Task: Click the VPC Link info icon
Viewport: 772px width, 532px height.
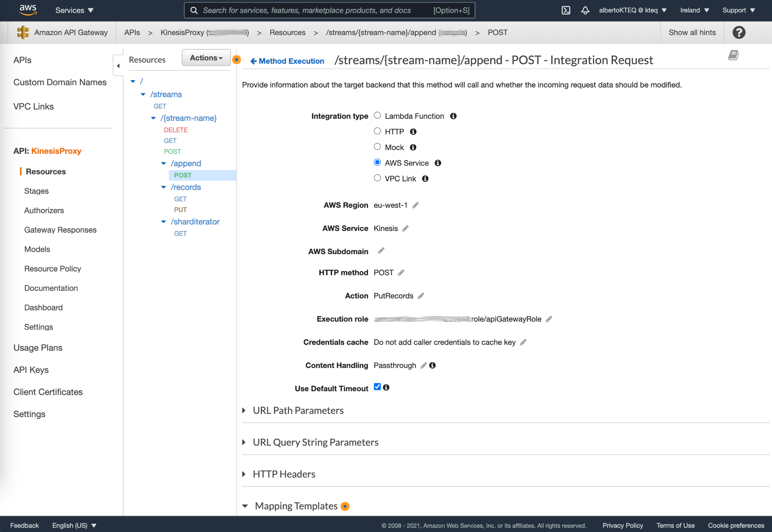Action: pyautogui.click(x=425, y=179)
